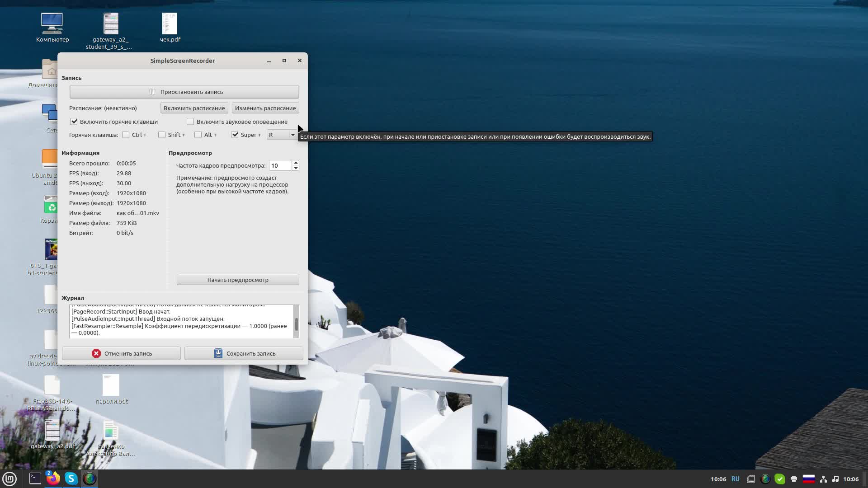Open the sound applet music note icon
The width and height of the screenshot is (868, 488).
(835, 479)
